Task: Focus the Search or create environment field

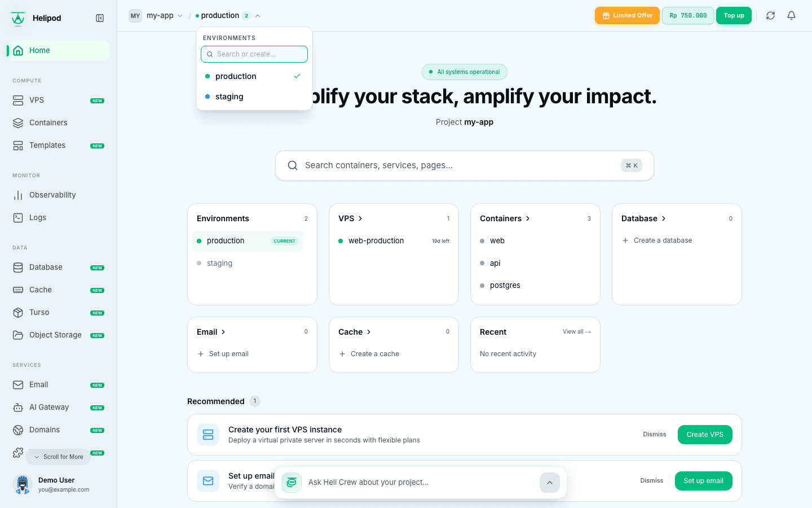Action: tap(254, 54)
